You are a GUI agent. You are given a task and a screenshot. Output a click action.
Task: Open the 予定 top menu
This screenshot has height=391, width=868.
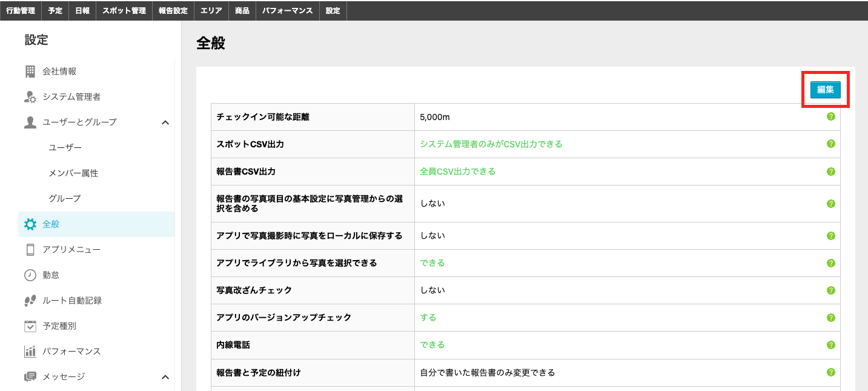point(55,11)
